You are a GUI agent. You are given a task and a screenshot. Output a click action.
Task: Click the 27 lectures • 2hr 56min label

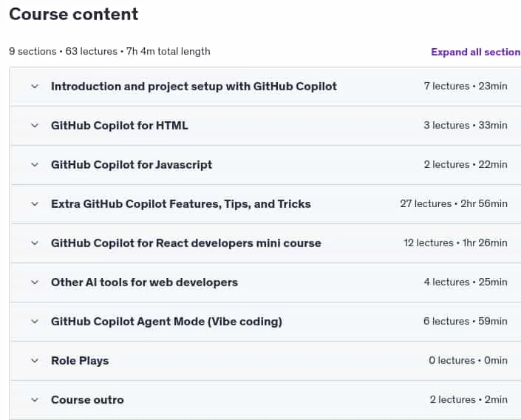point(454,203)
